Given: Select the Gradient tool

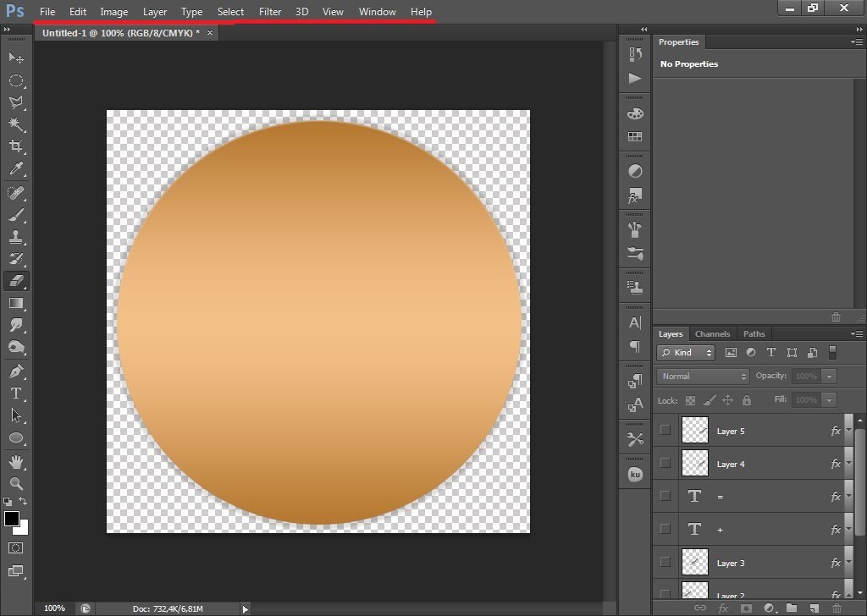Looking at the screenshot, I should click(x=16, y=303).
